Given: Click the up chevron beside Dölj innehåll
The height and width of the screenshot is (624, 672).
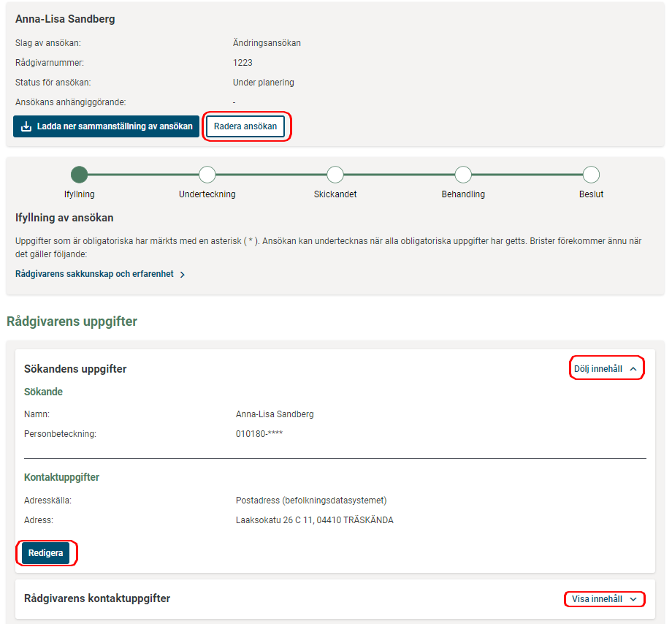Looking at the screenshot, I should 633,370.
